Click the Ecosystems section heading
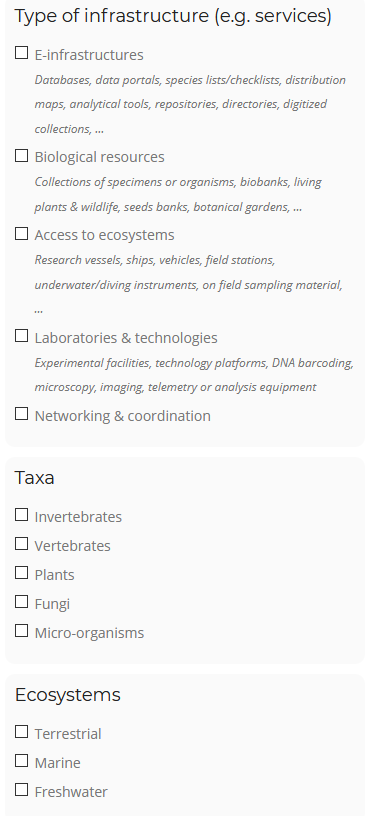Viewport: 379px width, 816px height. click(68, 695)
